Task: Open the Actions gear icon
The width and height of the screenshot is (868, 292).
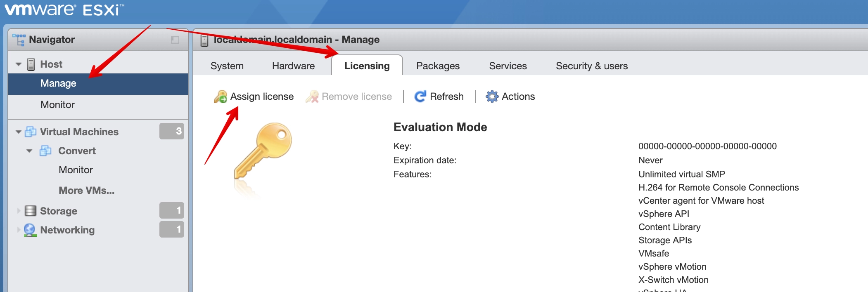Action: [492, 97]
